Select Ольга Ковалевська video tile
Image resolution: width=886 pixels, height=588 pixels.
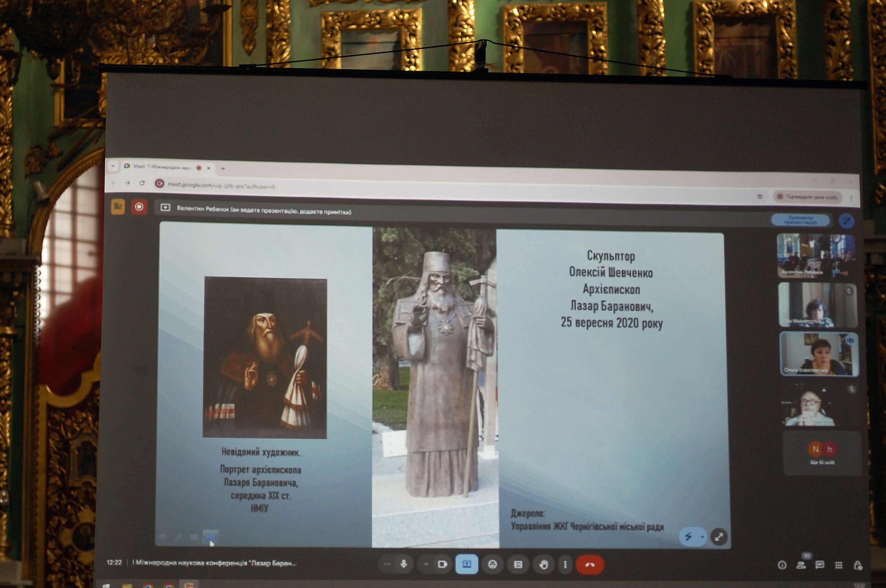(819, 354)
